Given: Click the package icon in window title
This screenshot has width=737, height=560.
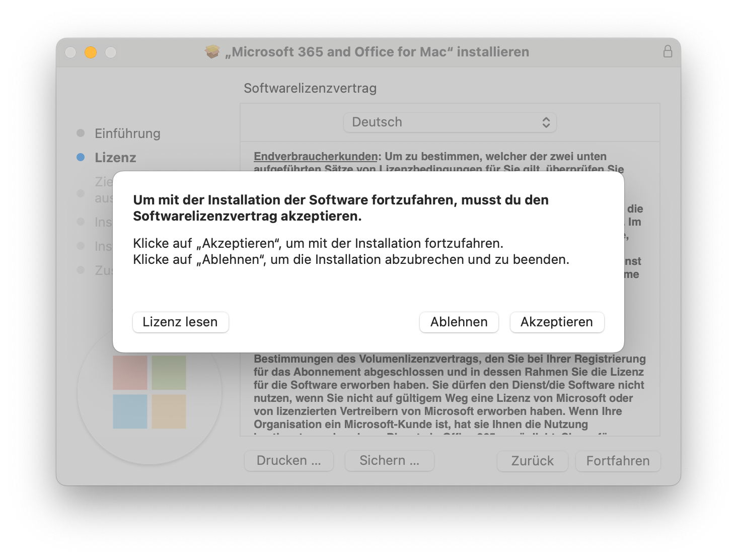Looking at the screenshot, I should pos(212,51).
